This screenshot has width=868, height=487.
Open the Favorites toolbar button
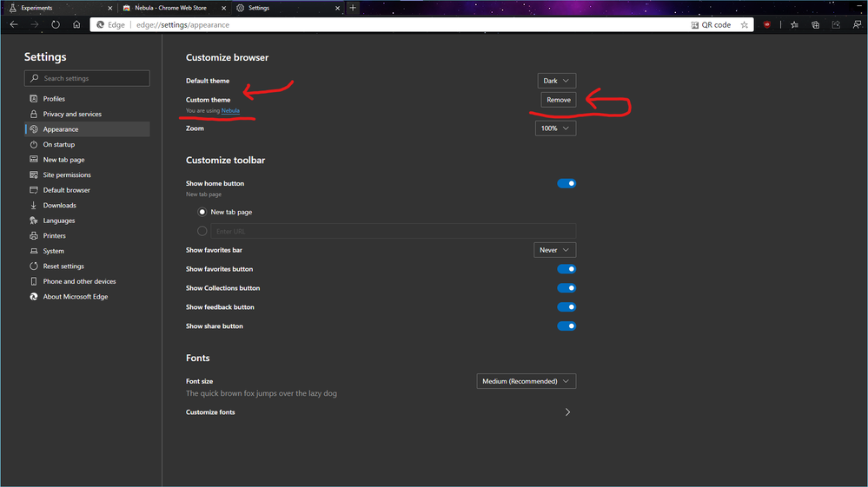794,25
